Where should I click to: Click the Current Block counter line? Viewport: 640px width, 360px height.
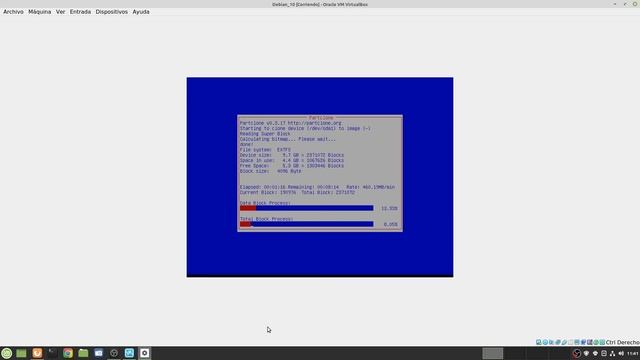click(297, 192)
